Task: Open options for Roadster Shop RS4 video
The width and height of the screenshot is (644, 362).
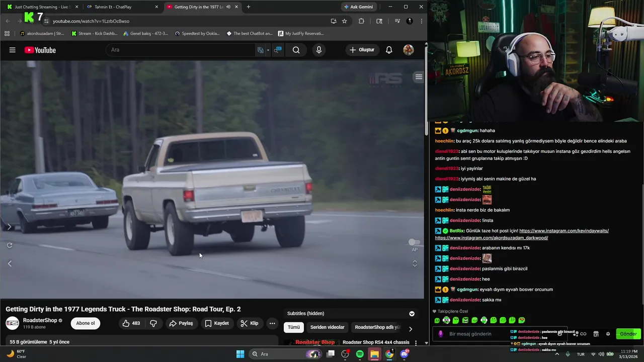Action: [416, 343]
